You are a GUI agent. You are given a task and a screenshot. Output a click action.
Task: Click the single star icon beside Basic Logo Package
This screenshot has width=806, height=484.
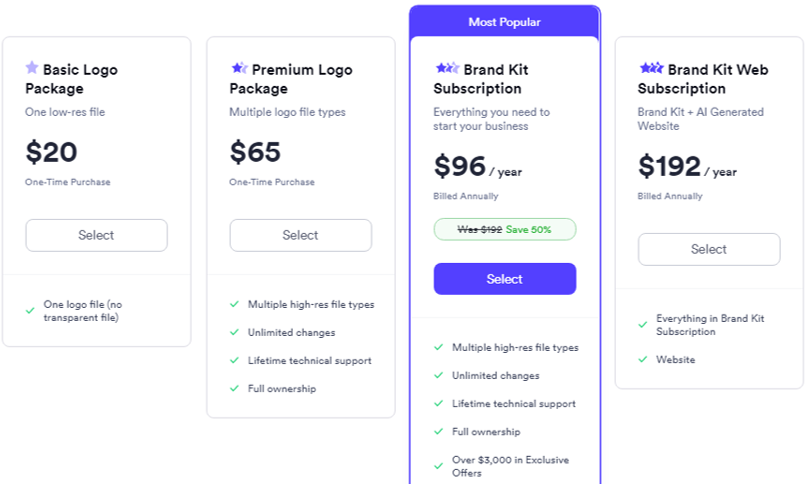32,67
